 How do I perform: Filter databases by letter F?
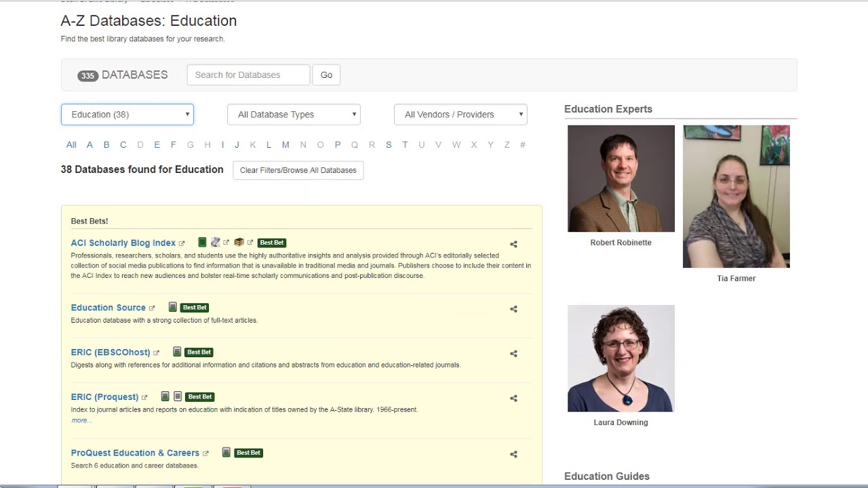pyautogui.click(x=173, y=144)
